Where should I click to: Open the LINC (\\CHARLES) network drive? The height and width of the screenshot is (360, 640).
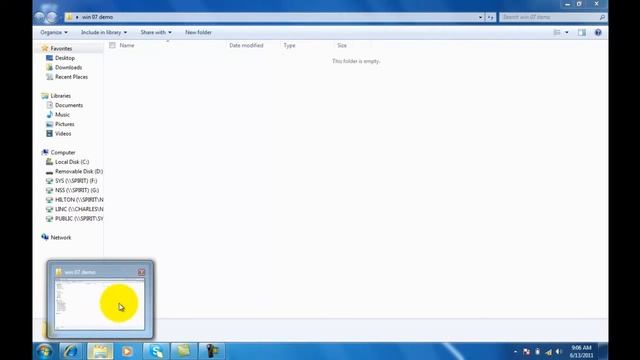click(x=79, y=209)
